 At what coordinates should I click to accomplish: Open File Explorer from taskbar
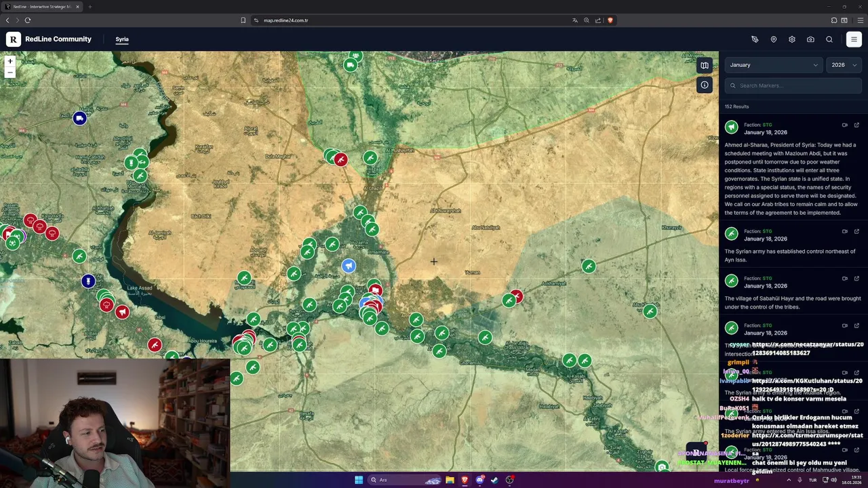(450, 480)
